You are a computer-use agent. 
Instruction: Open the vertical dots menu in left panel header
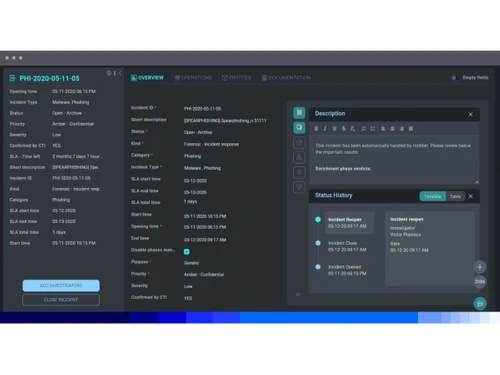pos(114,73)
